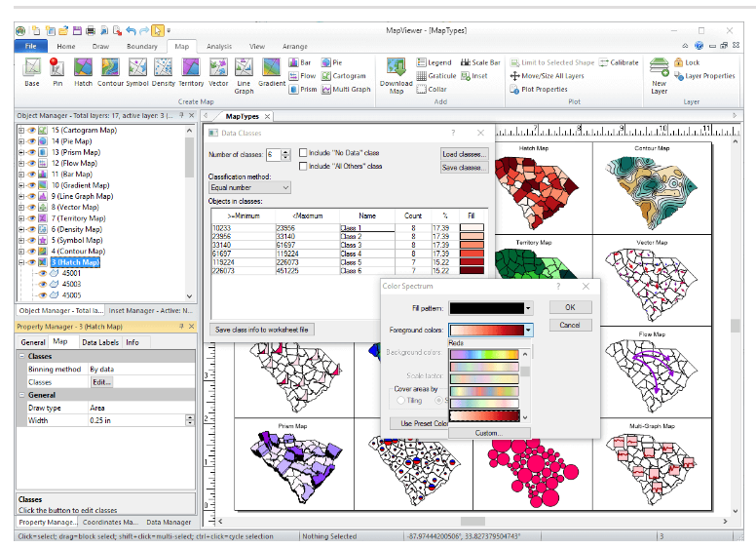The height and width of the screenshot is (548, 756).
Task: Open Layer Properties
Action: click(704, 76)
